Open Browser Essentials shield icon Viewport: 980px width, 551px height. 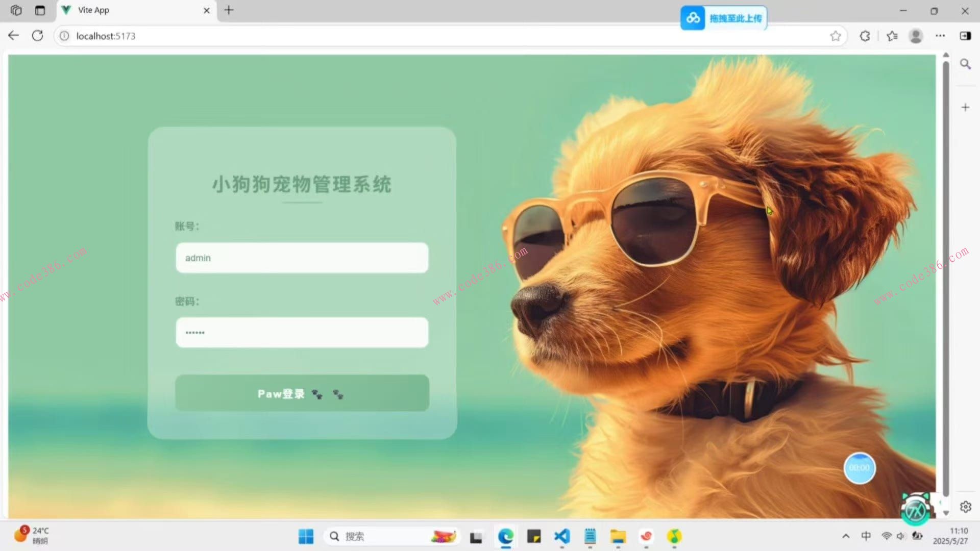coord(864,36)
